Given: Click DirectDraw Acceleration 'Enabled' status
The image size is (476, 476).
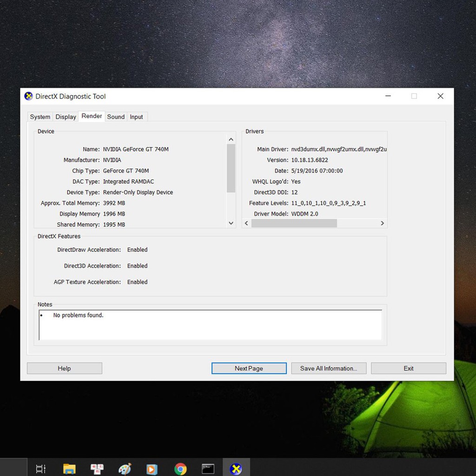Looking at the screenshot, I should tap(137, 250).
